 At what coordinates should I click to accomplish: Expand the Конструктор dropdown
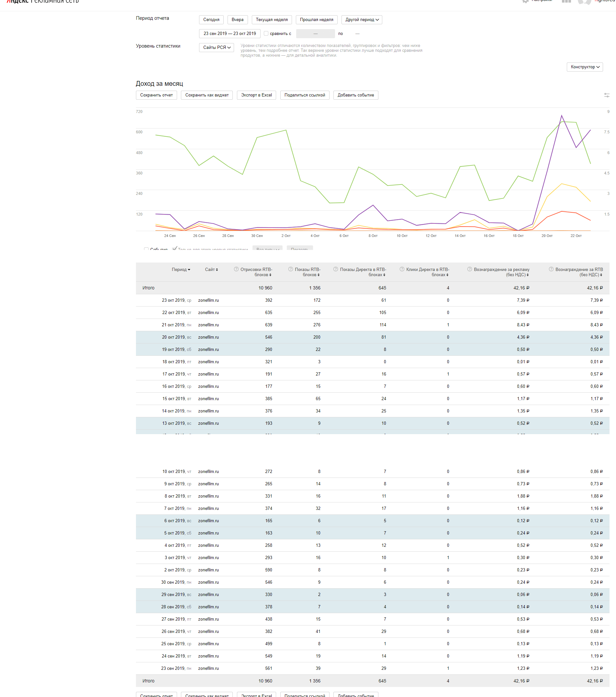(x=585, y=67)
